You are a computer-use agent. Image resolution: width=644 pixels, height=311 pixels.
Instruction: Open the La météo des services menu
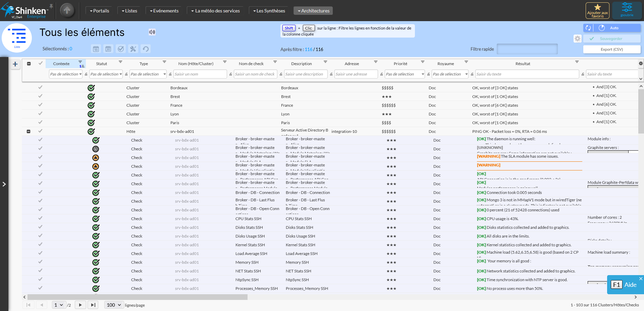215,11
